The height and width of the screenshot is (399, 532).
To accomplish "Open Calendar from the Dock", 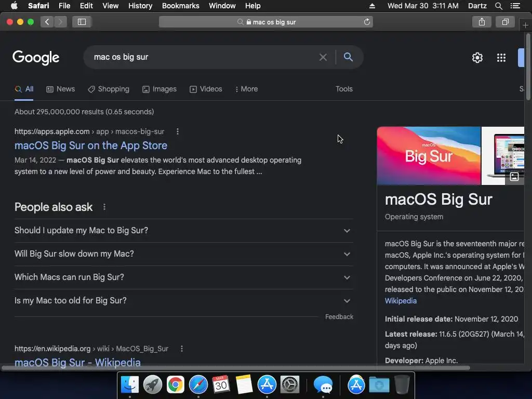I will [221, 385].
